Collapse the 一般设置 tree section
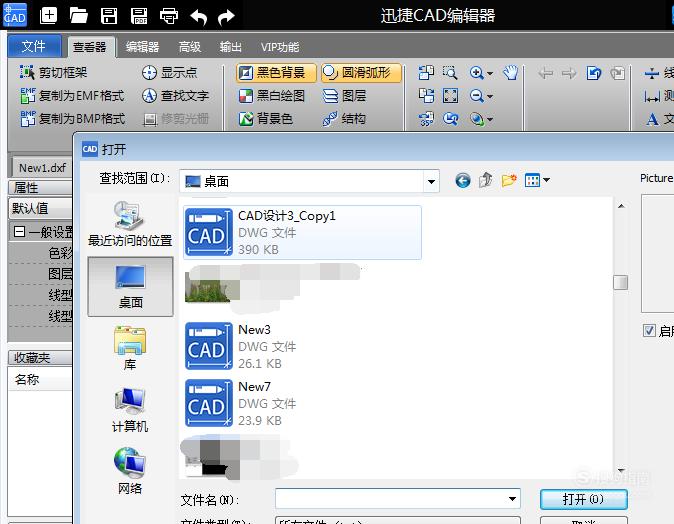The image size is (674, 524). (x=19, y=232)
